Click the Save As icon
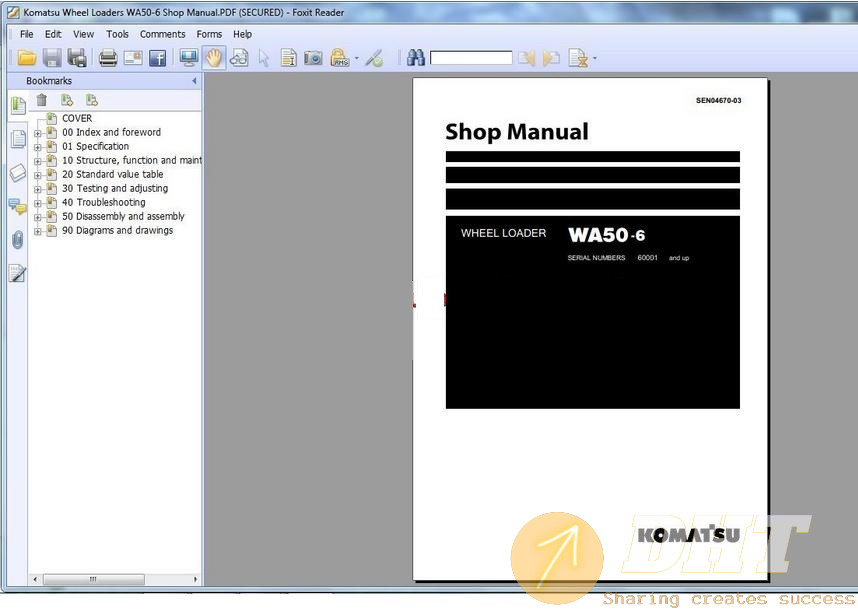This screenshot has width=858, height=611. [x=77, y=57]
